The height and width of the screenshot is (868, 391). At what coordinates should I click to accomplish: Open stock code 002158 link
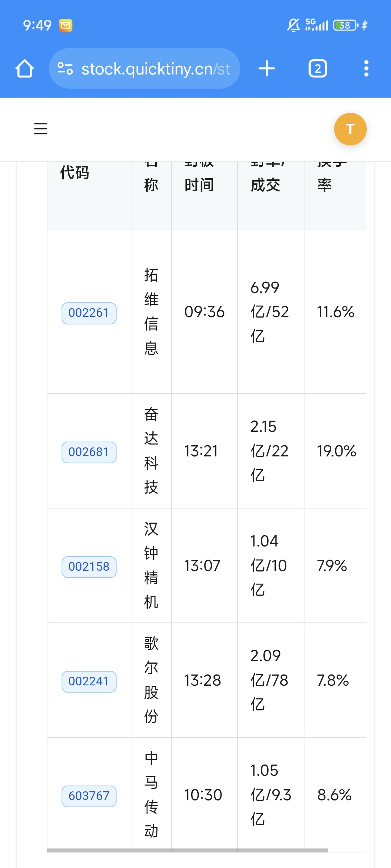point(89,567)
